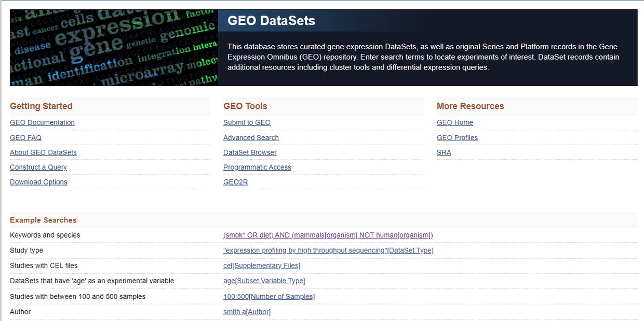
Task: Run the high throughput sequencing study type search
Action: tap(328, 250)
